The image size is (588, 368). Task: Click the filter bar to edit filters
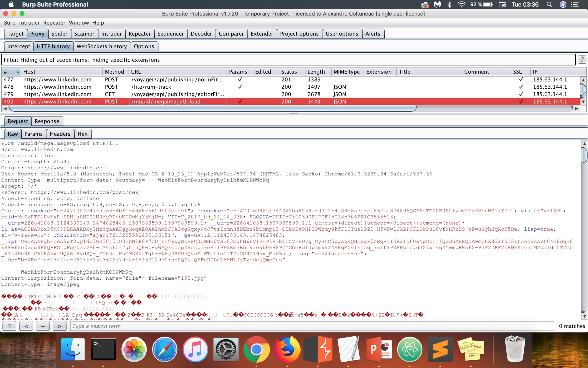click(288, 60)
